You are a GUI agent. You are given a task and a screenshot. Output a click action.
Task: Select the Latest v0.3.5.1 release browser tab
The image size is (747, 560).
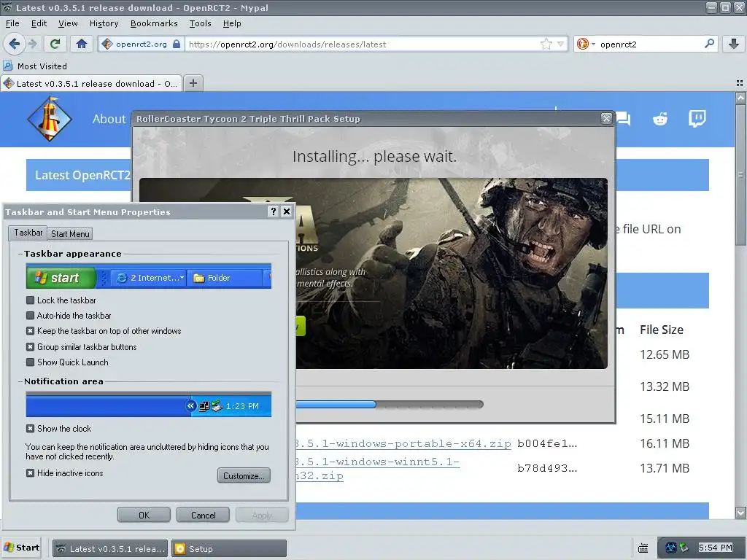point(91,83)
